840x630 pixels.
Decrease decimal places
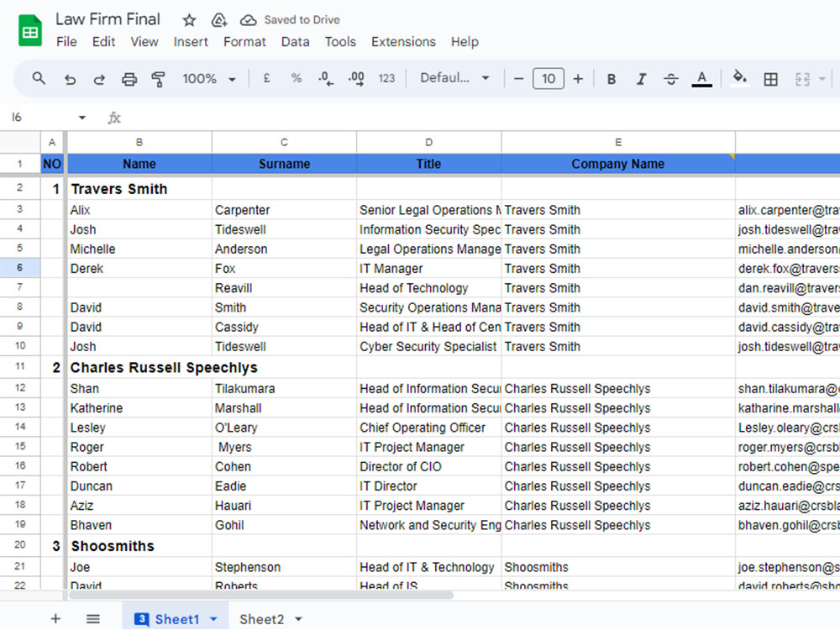[x=326, y=79]
